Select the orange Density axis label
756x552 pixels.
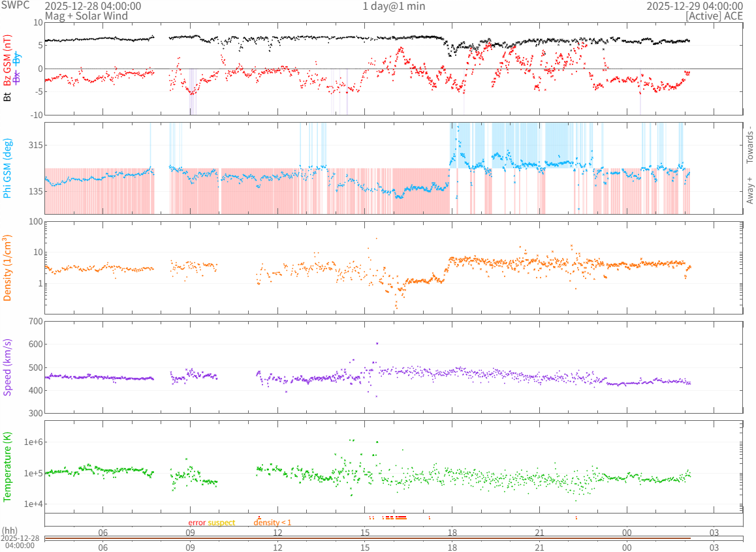coord(7,268)
